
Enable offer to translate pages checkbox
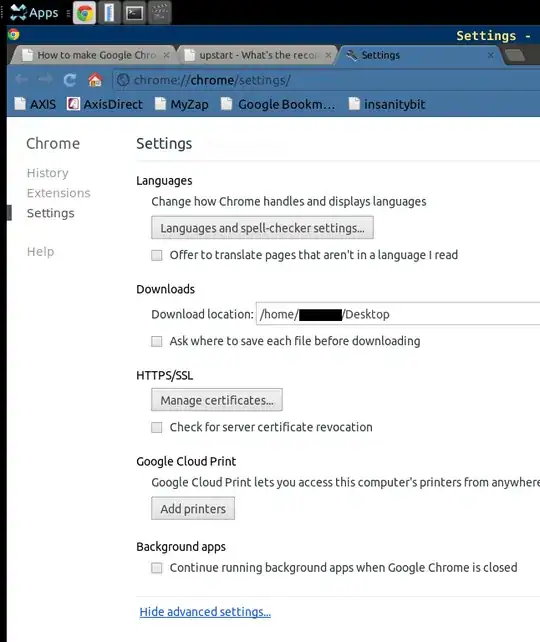pos(157,255)
